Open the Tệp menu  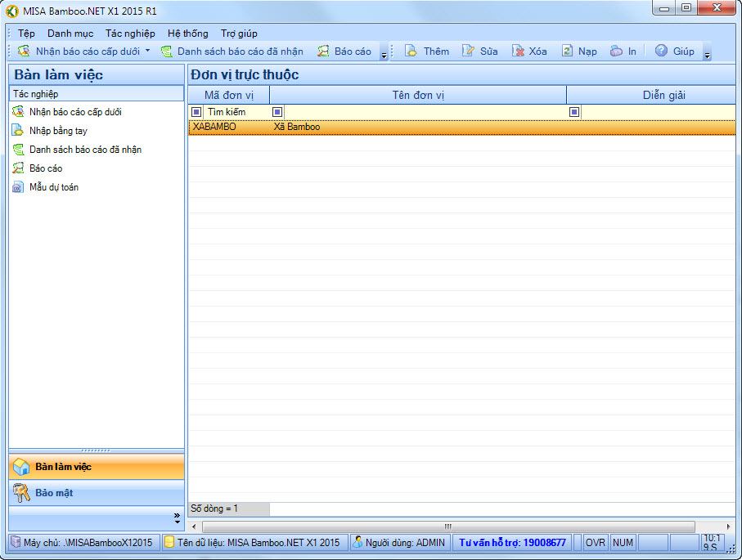[x=26, y=33]
